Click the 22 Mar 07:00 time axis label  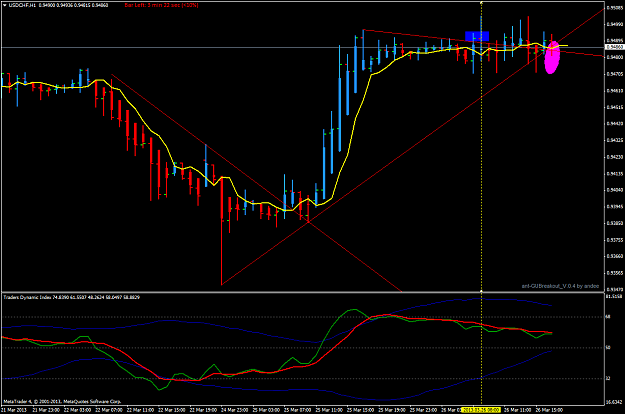pos(109,410)
